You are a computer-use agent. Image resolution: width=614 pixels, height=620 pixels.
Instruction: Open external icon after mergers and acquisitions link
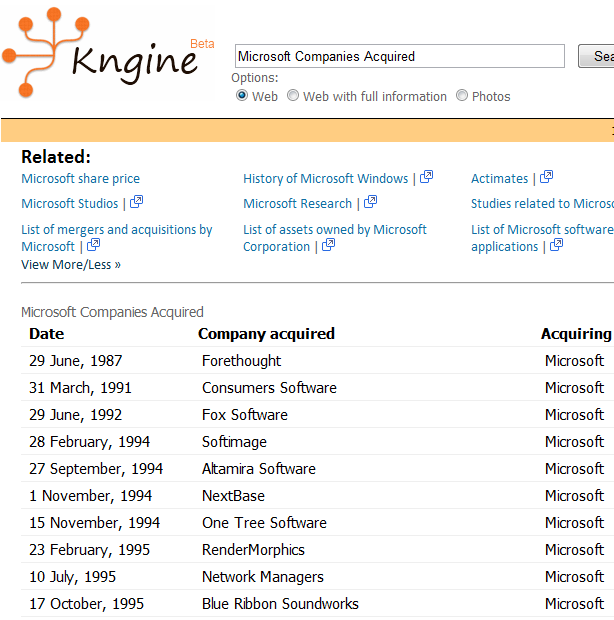click(x=93, y=245)
